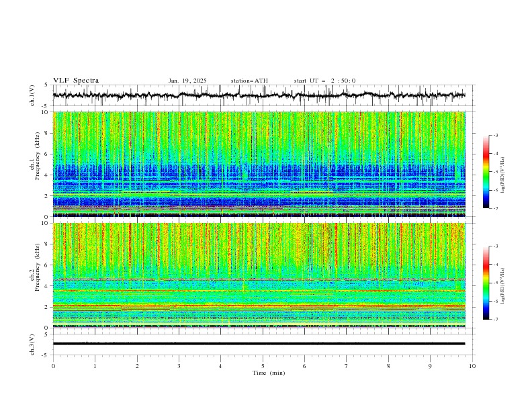Screen dimensions: 532x411
Task: Click the ch.1 voltage waveform trace
Action: (x=259, y=95)
